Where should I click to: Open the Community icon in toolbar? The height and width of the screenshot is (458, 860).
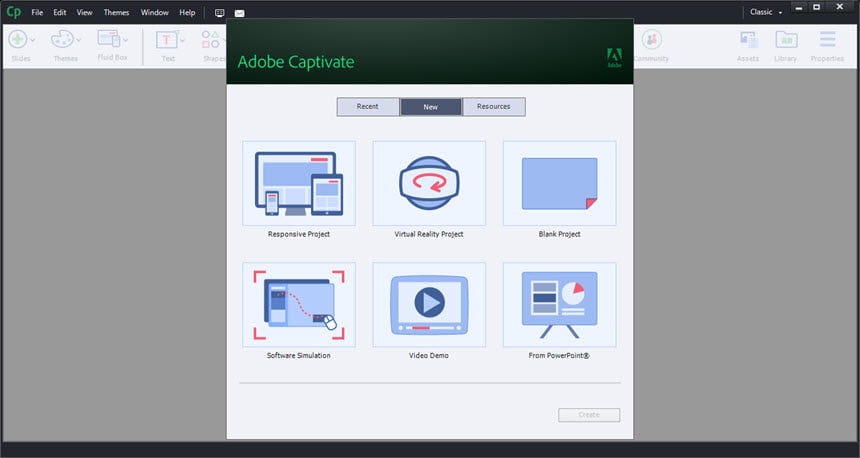(x=652, y=39)
